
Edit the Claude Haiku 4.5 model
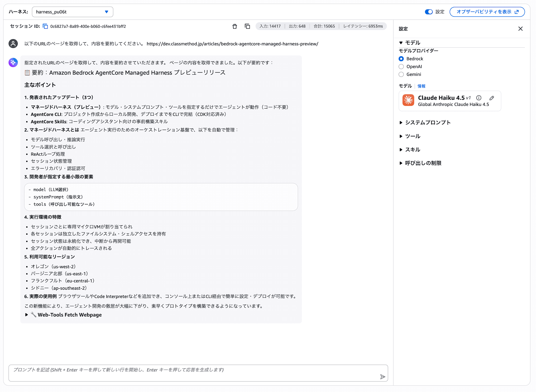pyautogui.click(x=492, y=98)
